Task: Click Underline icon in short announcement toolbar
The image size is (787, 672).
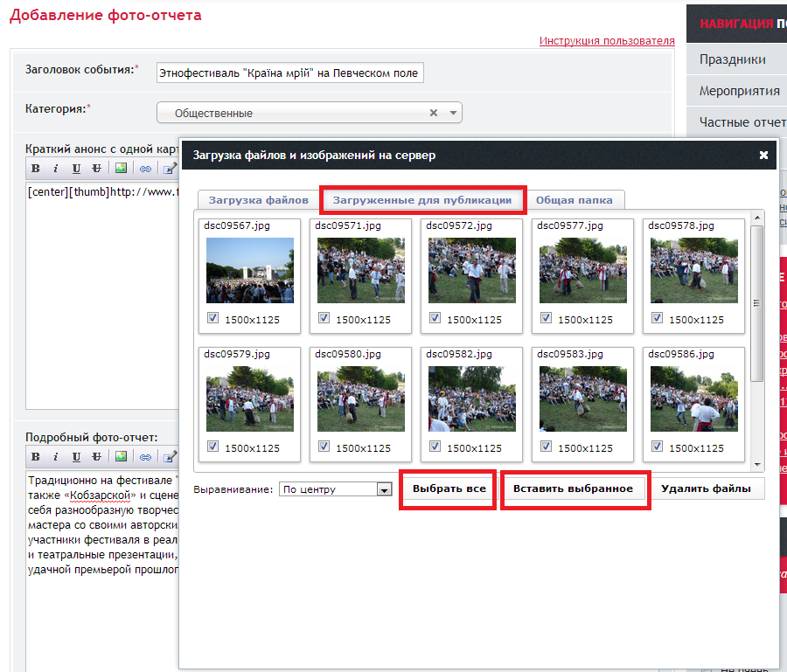Action: pos(76,168)
